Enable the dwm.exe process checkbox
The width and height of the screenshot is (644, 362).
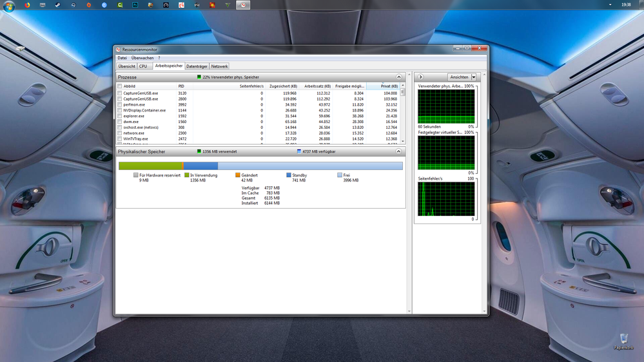click(119, 122)
